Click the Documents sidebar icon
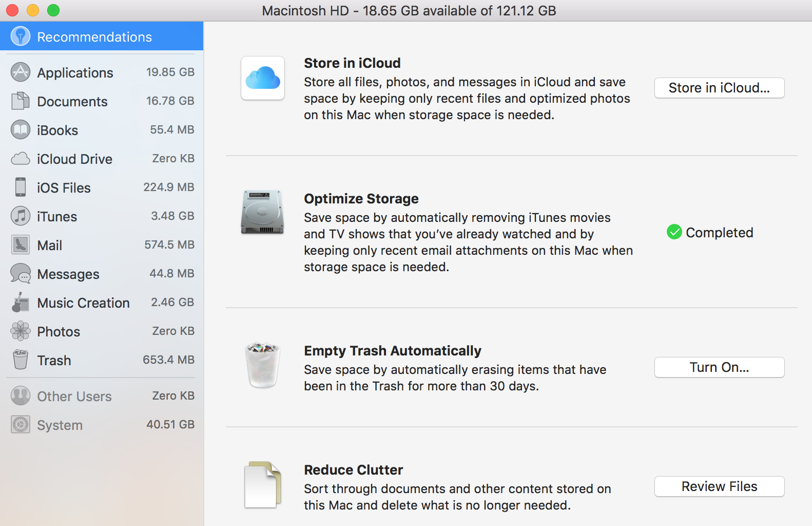The image size is (812, 526). (21, 101)
